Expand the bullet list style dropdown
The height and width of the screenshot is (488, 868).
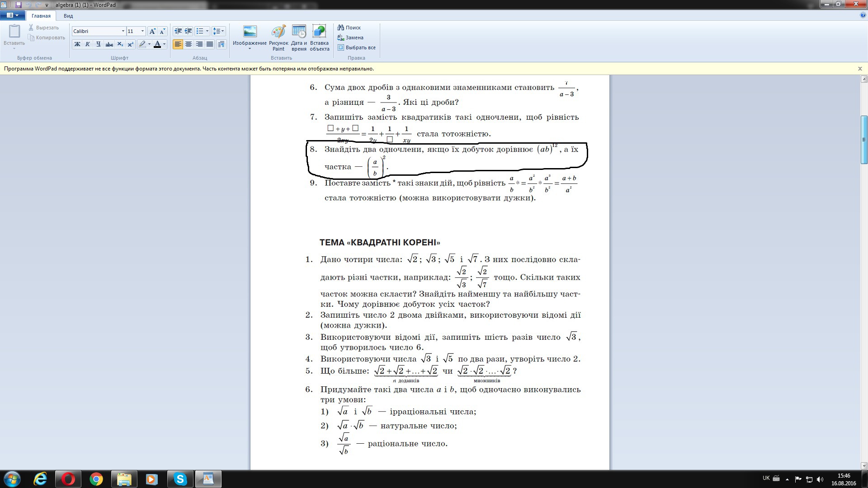tap(207, 31)
